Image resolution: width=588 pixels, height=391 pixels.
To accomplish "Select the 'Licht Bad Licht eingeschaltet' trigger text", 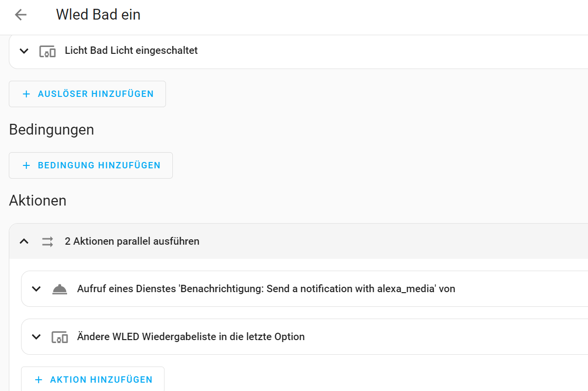I will (x=131, y=50).
